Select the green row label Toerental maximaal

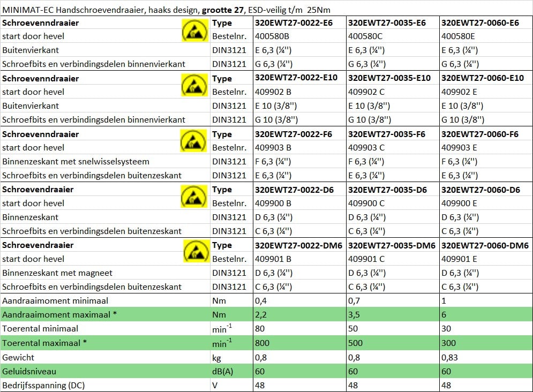[44, 343]
